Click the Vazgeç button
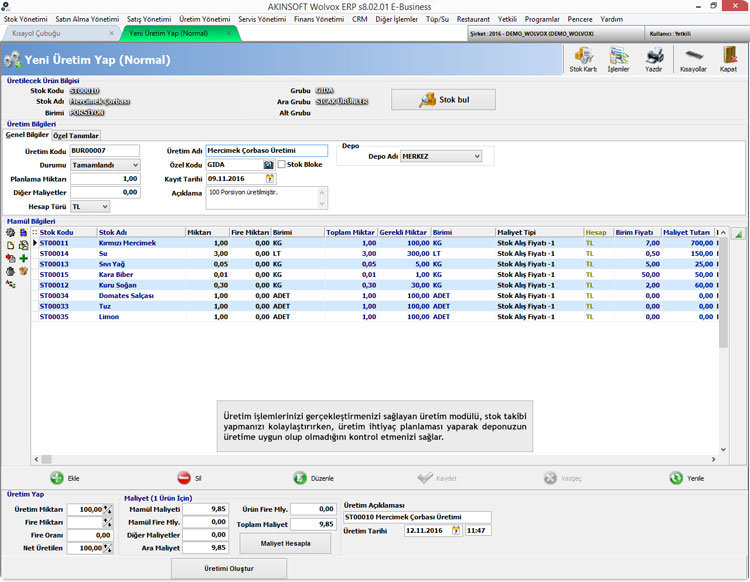The height and width of the screenshot is (582, 750). pyautogui.click(x=562, y=478)
